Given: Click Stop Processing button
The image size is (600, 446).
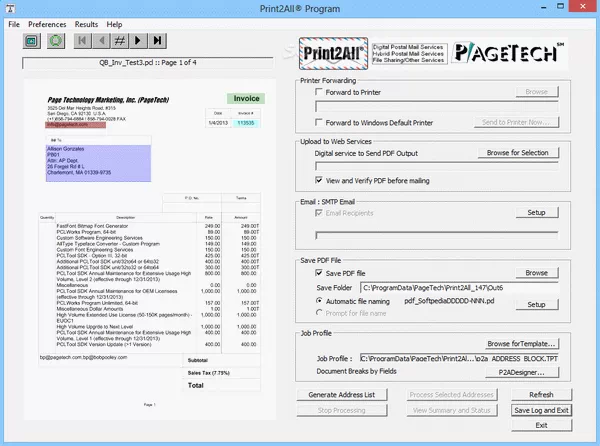Looking at the screenshot, I should click(x=342, y=410).
